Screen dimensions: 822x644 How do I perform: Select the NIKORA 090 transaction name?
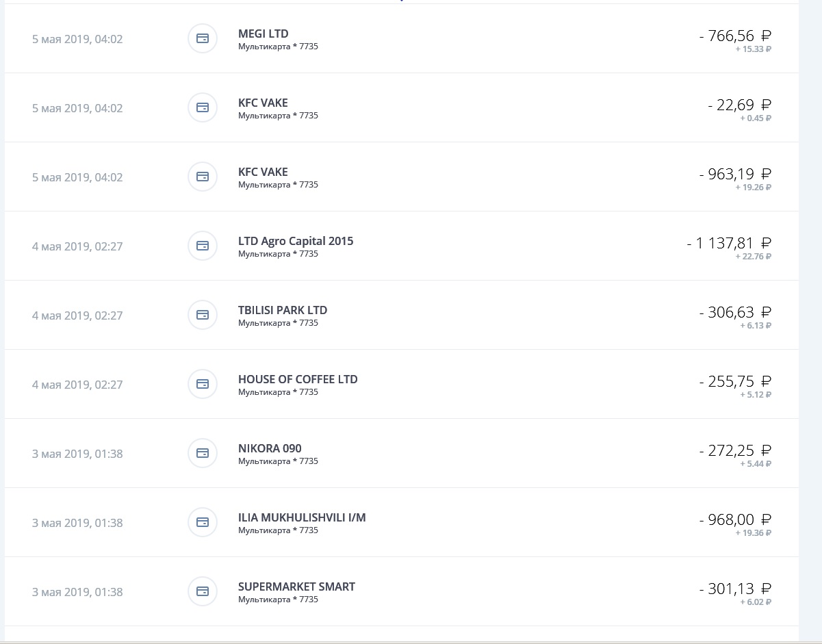point(270,449)
